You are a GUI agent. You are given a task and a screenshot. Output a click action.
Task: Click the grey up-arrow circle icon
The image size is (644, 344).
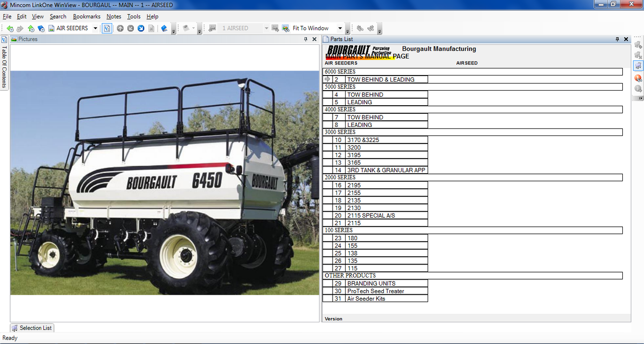coord(120,28)
